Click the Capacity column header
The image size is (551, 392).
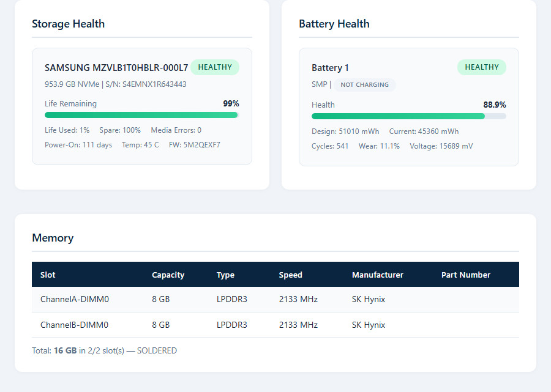168,275
